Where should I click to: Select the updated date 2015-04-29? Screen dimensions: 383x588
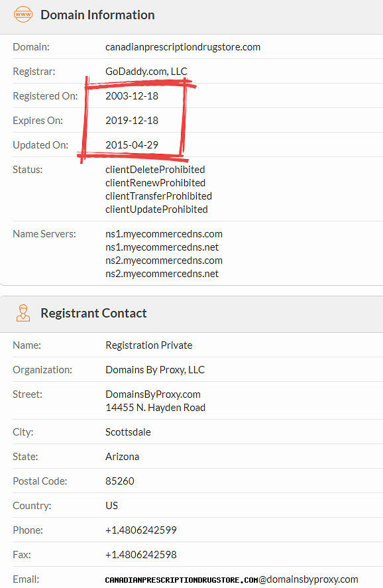point(132,145)
